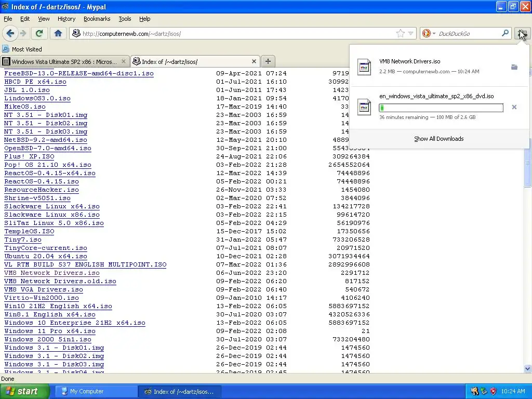
Task: Open the HBCD_PE_x64.iso link
Action: [35, 82]
